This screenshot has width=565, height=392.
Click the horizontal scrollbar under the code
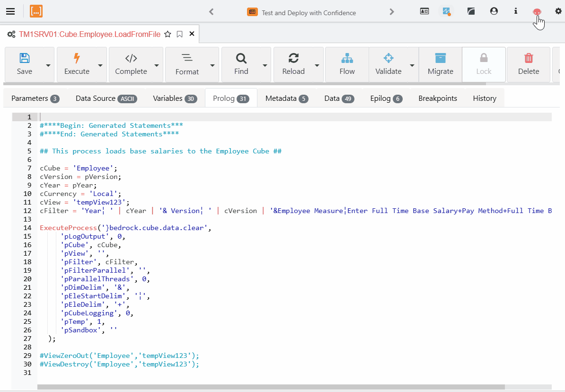(271, 387)
